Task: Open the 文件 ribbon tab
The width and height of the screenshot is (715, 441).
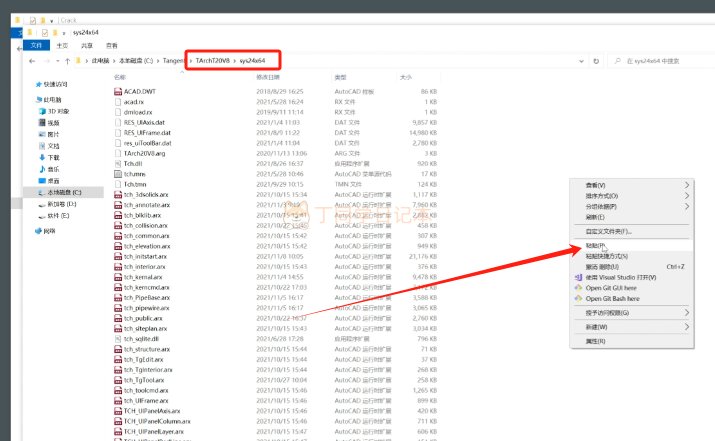Action: point(37,45)
